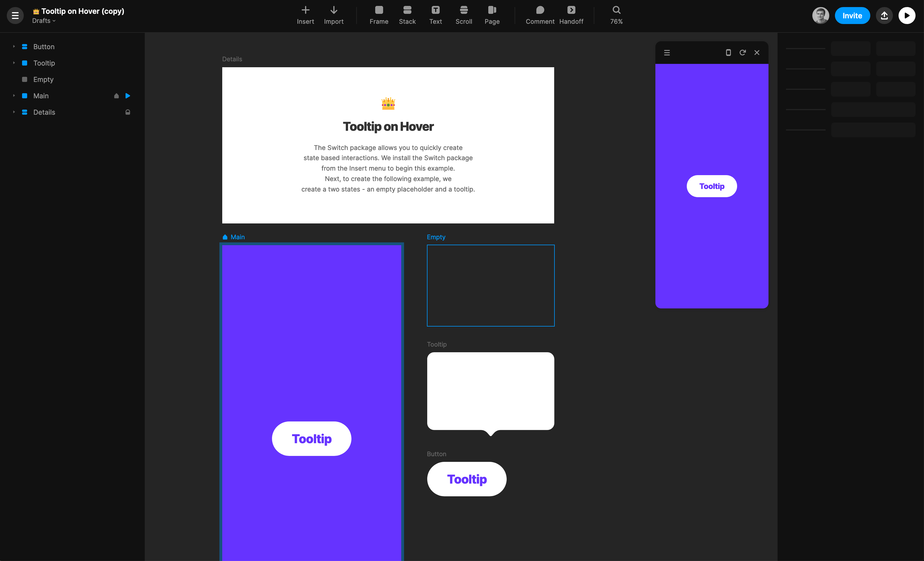Expand the Tooltip layer tree item

click(14, 63)
